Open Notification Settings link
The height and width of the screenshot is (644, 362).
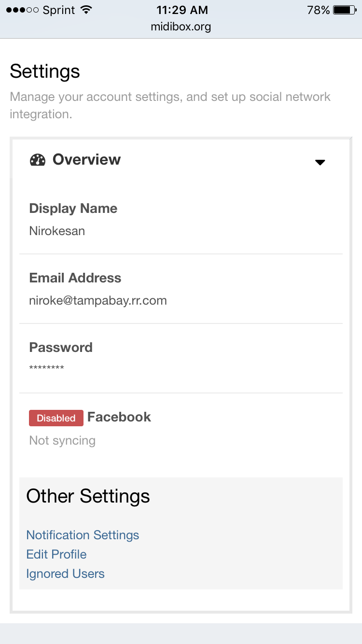click(x=83, y=535)
